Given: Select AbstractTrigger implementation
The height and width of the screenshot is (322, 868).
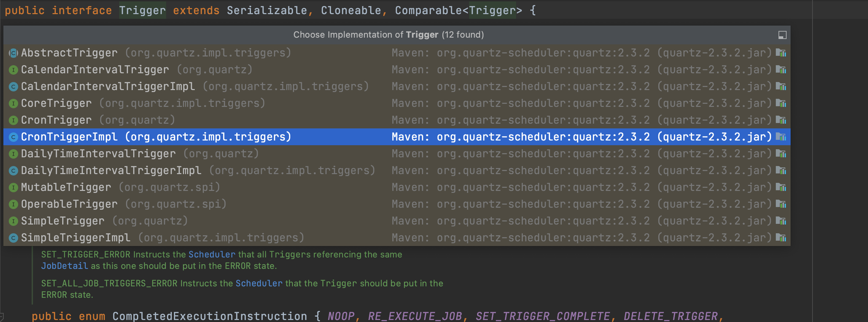Looking at the screenshot, I should (x=397, y=53).
